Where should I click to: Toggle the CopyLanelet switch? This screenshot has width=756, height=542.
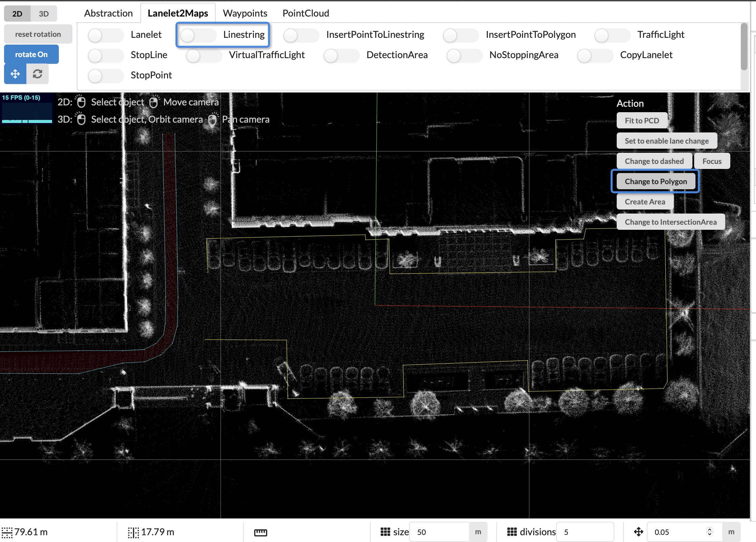[x=595, y=55]
